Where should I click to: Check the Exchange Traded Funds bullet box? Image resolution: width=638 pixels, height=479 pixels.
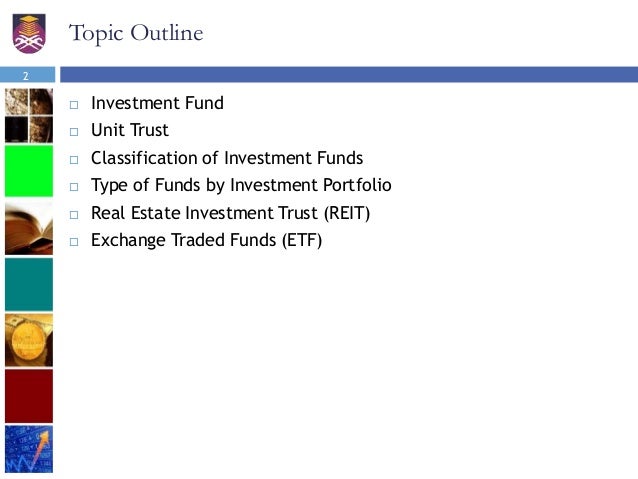coord(74,242)
